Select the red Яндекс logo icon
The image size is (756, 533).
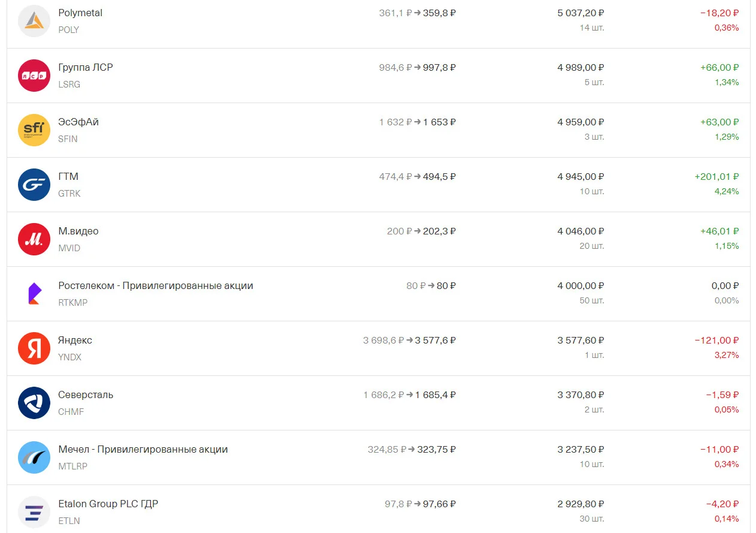tap(34, 348)
